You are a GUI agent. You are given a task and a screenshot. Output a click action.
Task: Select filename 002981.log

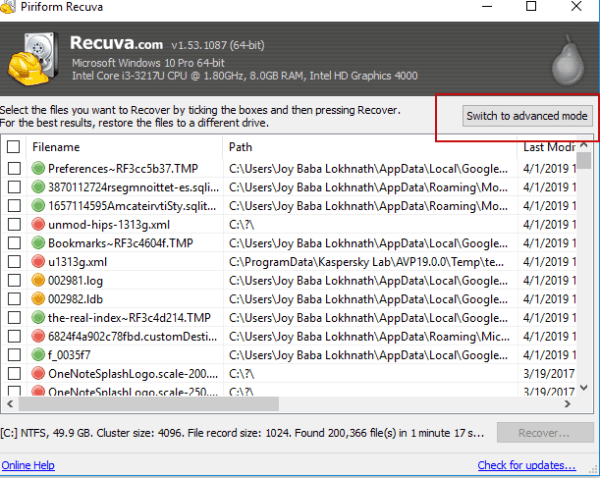(x=75, y=281)
